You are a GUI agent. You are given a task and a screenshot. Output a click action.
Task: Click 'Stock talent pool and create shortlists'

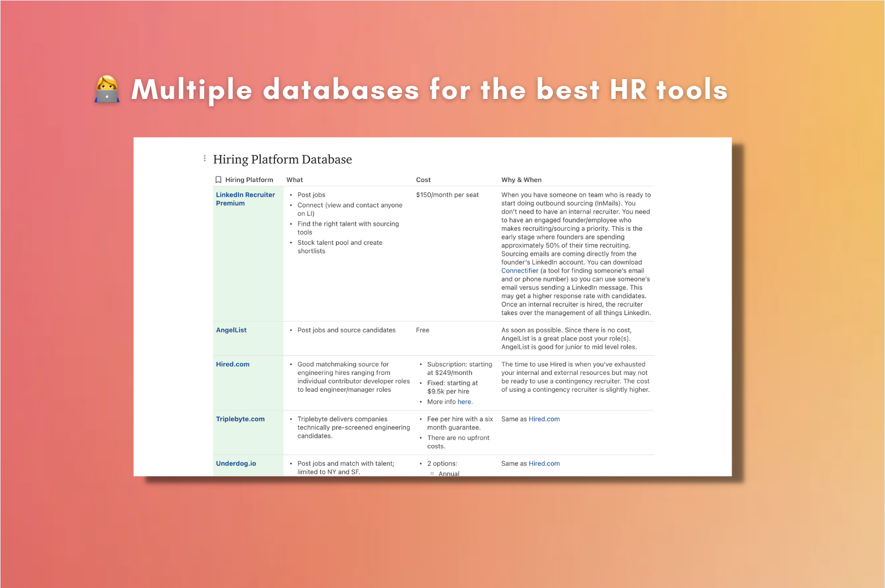pyautogui.click(x=340, y=247)
